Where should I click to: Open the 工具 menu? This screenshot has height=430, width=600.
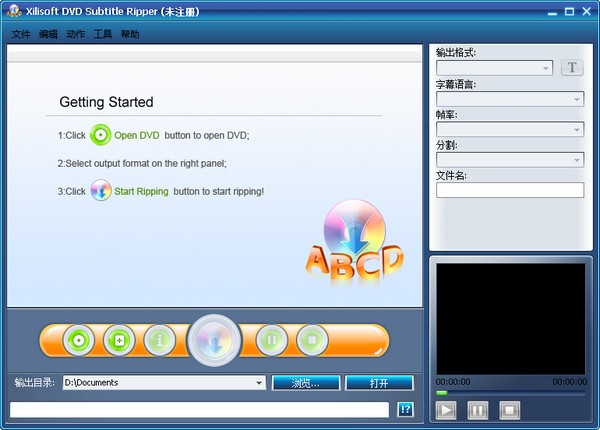pyautogui.click(x=103, y=34)
